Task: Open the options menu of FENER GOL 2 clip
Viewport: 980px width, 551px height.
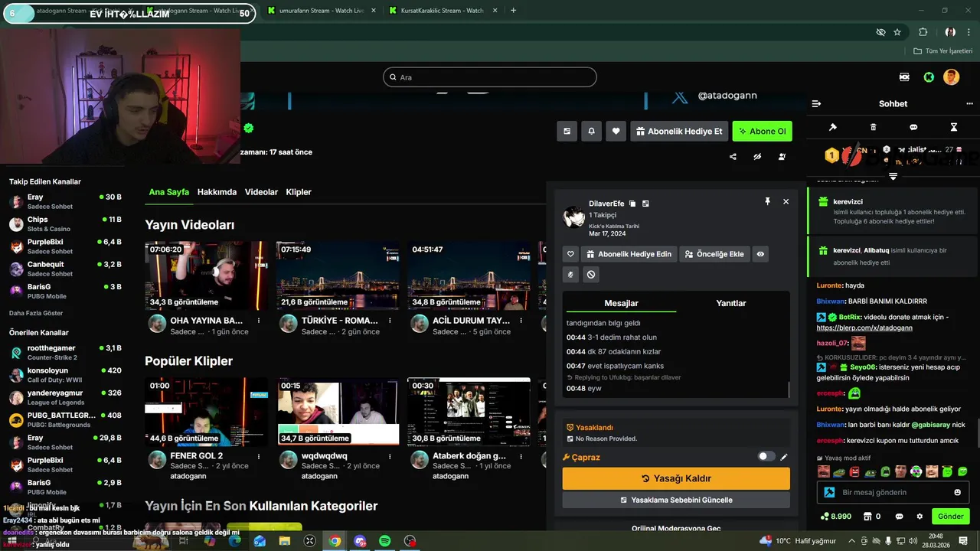Action: (x=259, y=456)
